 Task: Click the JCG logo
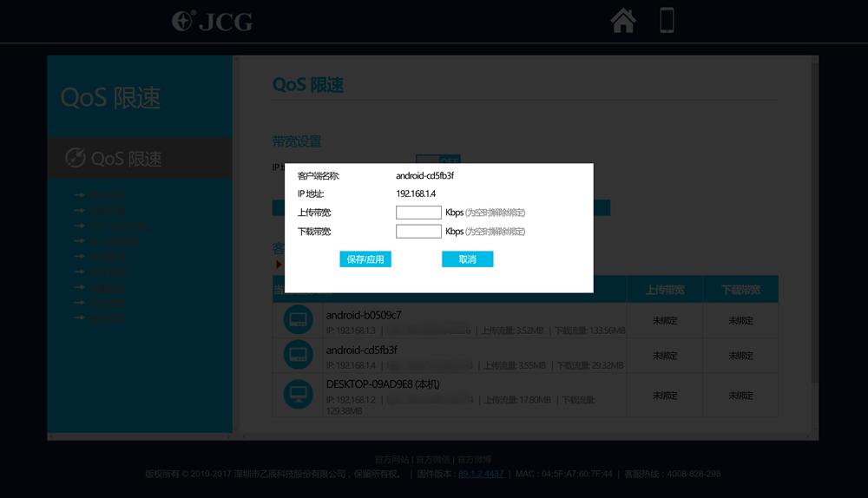(x=212, y=22)
